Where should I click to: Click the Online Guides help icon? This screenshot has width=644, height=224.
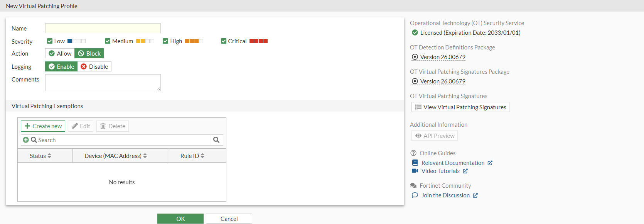click(413, 153)
